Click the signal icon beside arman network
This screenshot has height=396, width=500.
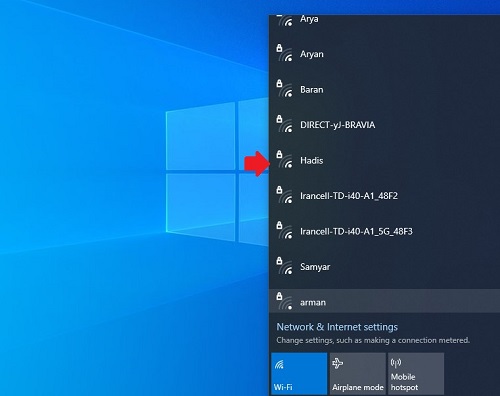(x=284, y=301)
